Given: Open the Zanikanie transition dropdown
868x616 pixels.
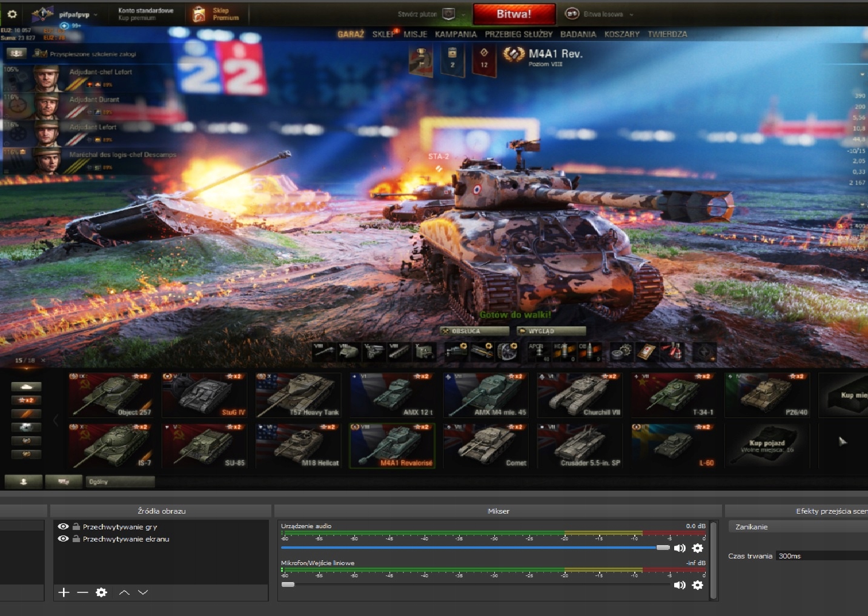Looking at the screenshot, I should click(x=798, y=527).
